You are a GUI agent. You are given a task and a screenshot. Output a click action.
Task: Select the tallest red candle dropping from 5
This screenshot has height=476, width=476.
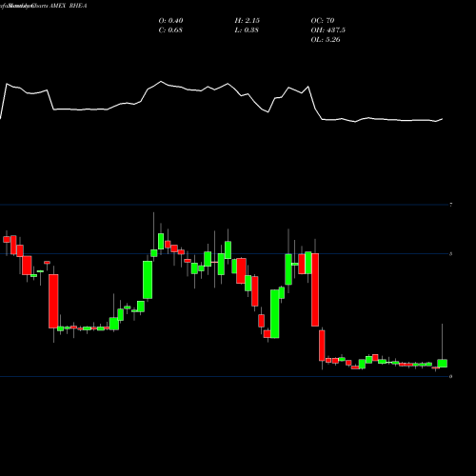(315, 289)
